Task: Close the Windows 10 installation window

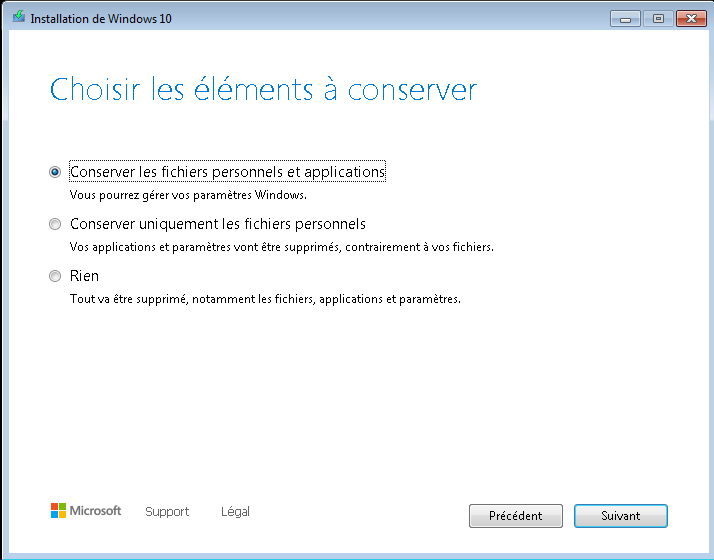Action: coord(691,19)
